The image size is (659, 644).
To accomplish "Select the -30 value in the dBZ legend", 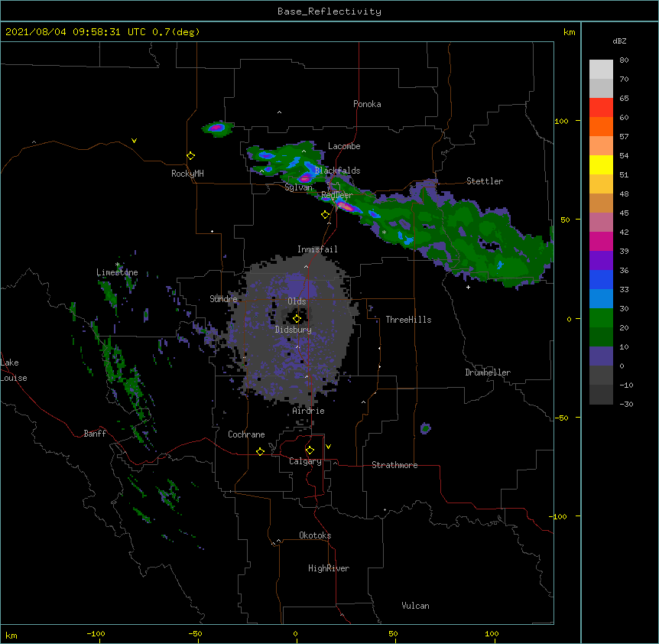I will [626, 404].
